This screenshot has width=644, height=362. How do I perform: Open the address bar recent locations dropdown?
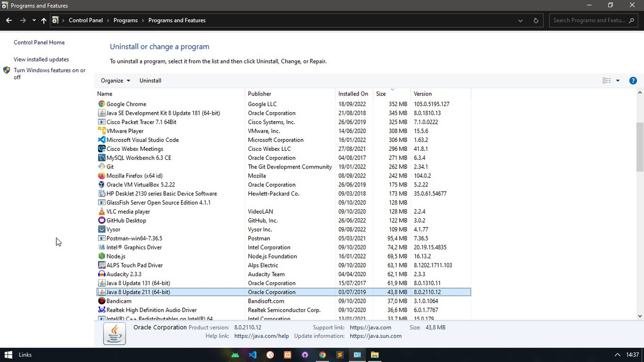click(x=520, y=21)
